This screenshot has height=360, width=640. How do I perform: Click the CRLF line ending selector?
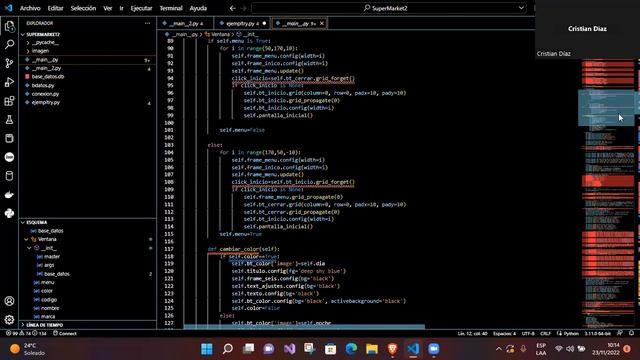click(x=545, y=333)
